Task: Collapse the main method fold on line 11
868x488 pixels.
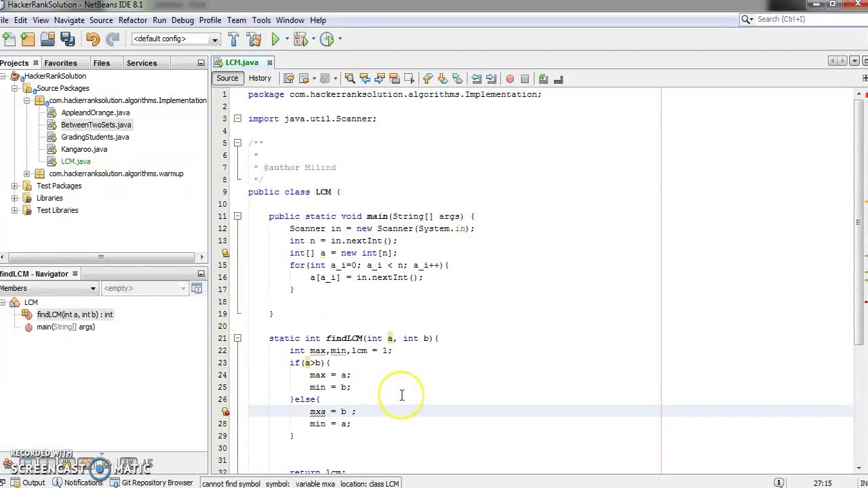Action: pos(237,216)
